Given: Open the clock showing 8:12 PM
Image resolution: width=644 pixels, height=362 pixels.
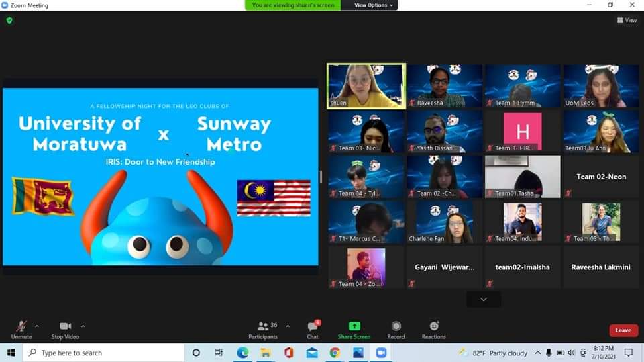Looking at the screenshot, I should 604,353.
